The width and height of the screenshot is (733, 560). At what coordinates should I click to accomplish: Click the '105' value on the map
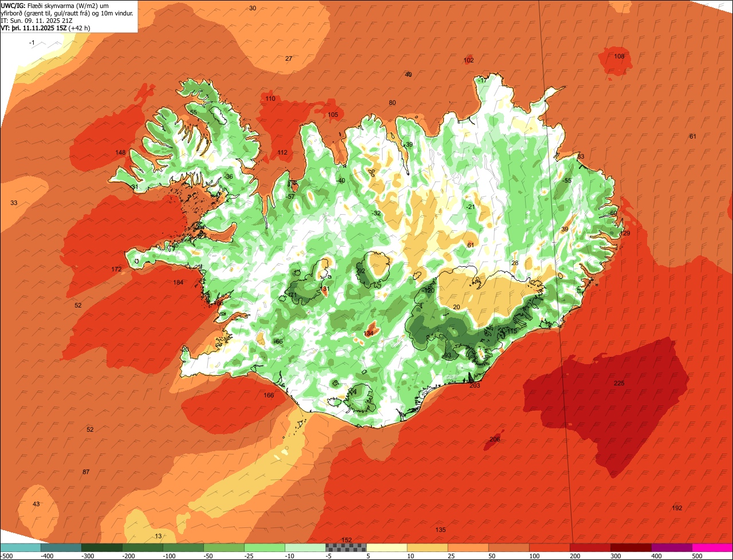(333, 115)
